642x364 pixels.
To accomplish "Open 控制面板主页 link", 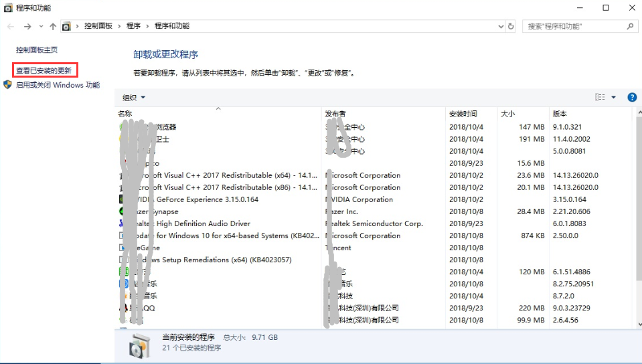I will pyautogui.click(x=37, y=50).
